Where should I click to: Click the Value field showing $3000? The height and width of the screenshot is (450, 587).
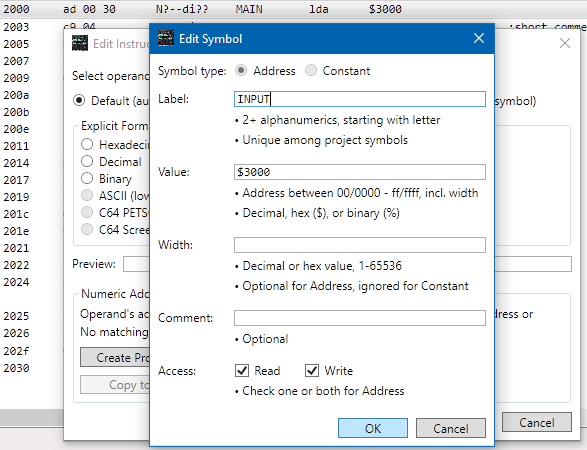[360, 172]
